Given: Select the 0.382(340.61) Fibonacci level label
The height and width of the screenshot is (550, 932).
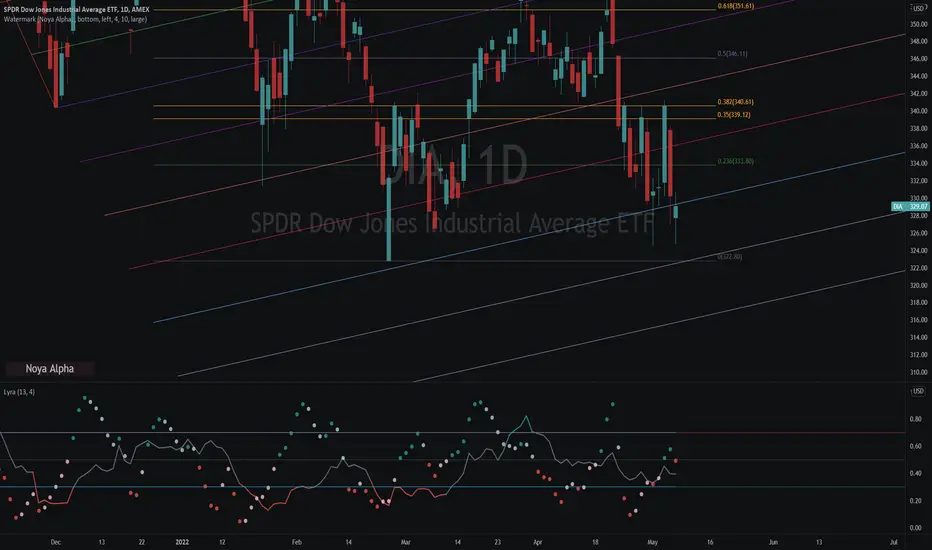Looking at the screenshot, I should click(735, 102).
